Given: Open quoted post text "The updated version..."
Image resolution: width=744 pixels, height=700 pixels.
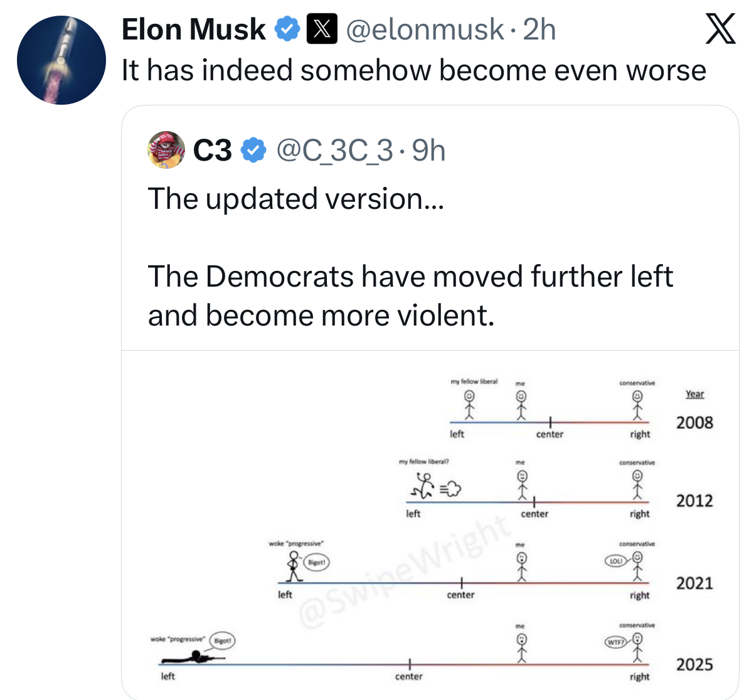Looking at the screenshot, I should pyautogui.click(x=295, y=199).
